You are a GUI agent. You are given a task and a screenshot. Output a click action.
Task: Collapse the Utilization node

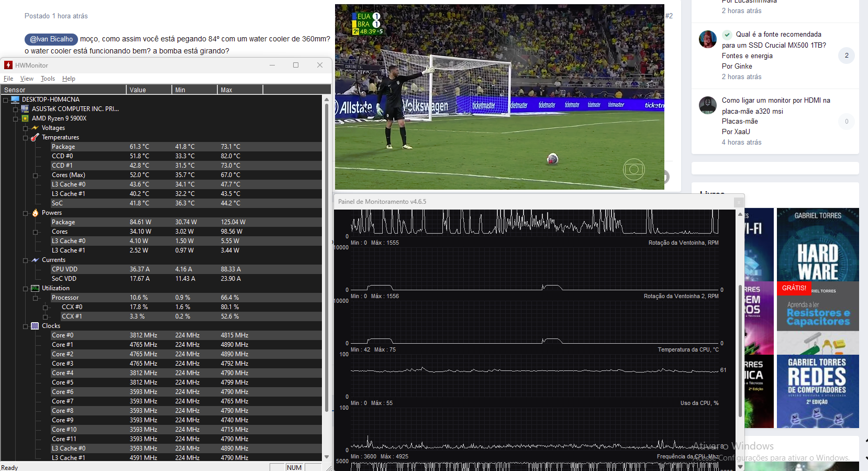click(25, 288)
